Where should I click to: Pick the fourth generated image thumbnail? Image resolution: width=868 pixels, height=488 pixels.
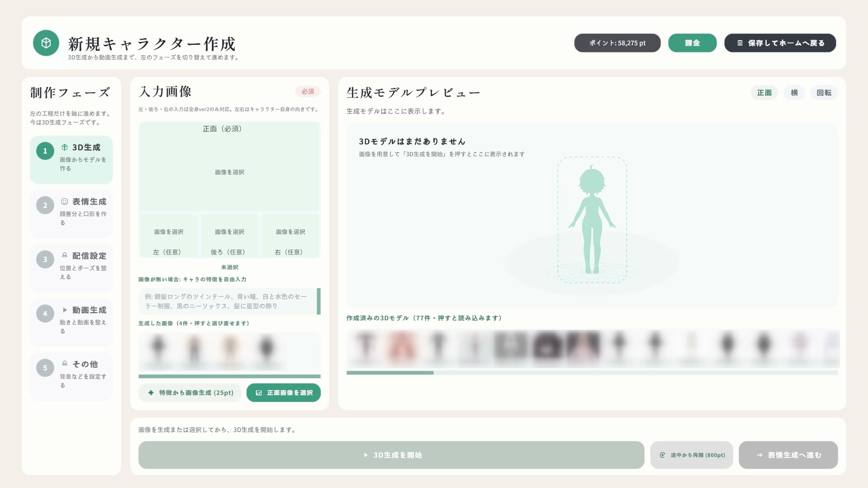[x=267, y=351]
